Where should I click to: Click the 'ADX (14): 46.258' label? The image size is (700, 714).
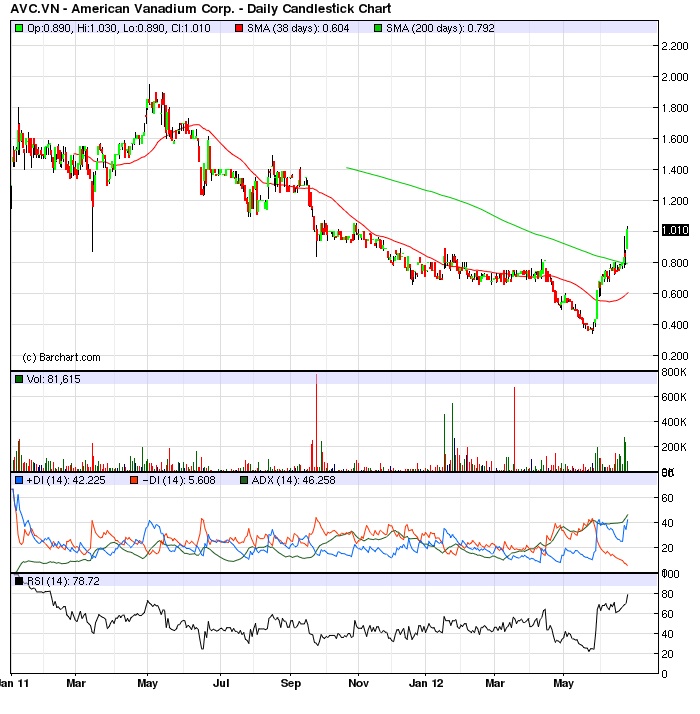[294, 480]
